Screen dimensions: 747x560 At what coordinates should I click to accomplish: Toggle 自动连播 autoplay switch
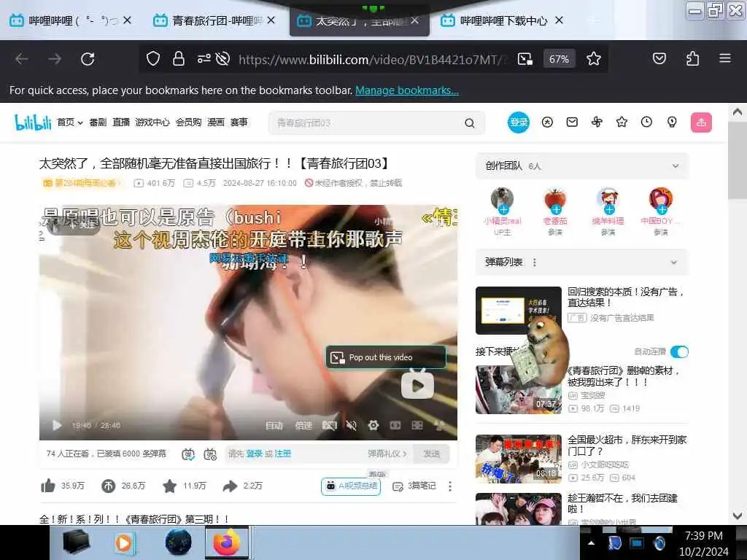point(679,352)
